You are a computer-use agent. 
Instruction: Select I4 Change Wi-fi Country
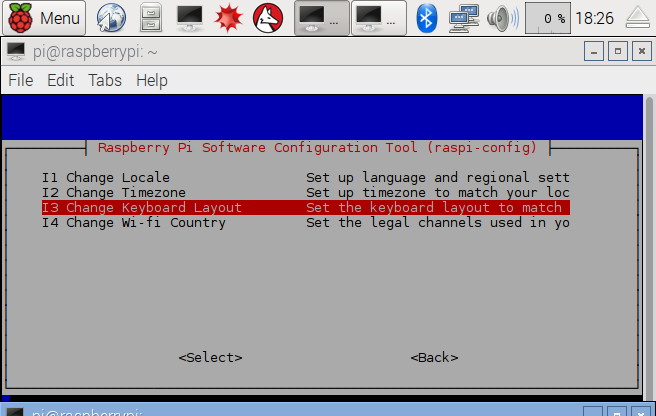tap(305, 223)
